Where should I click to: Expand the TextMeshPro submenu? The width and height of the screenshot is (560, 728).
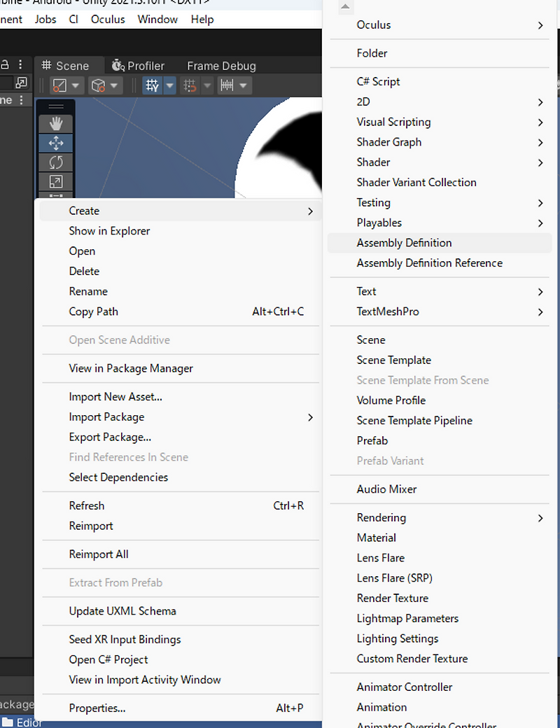440,311
